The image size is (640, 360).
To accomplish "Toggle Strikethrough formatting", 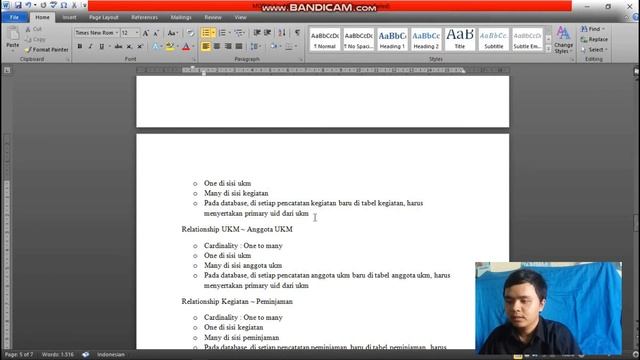I will click(118, 46).
